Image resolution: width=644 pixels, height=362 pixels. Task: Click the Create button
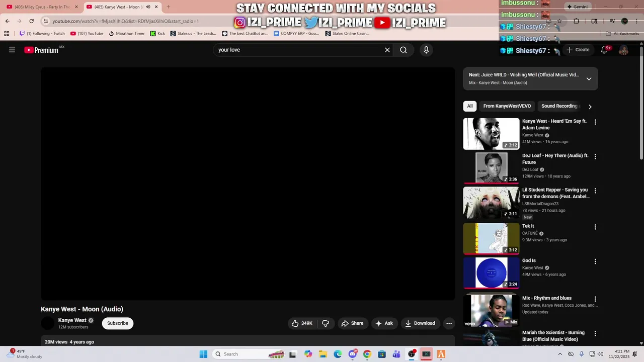click(x=578, y=50)
